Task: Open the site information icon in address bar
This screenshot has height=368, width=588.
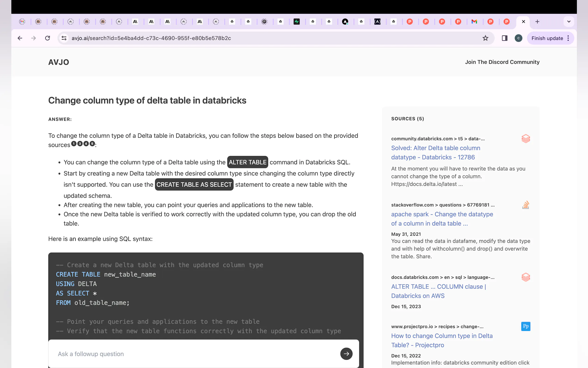Action: [x=64, y=38]
